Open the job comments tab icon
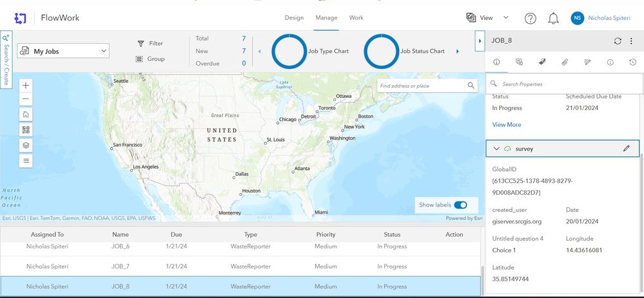Screen dimensions: 644x298 (519, 62)
